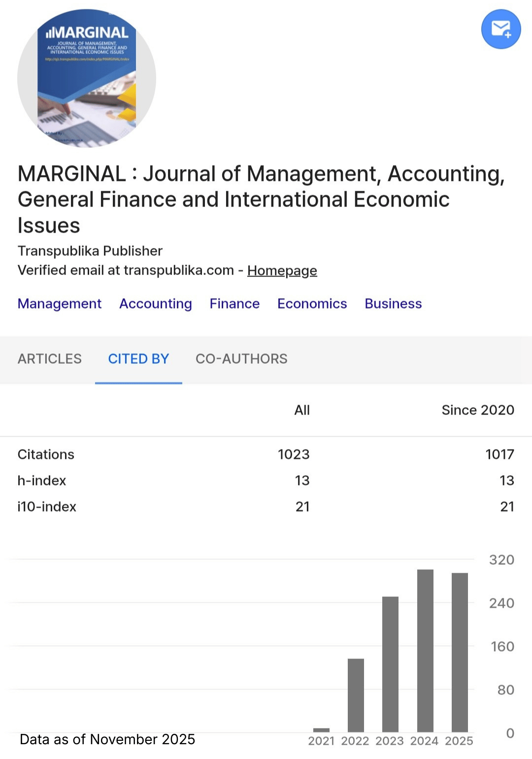Click the 2021 citations bar
Image resolution: width=532 pixels, height=759 pixels.
pos(321,730)
